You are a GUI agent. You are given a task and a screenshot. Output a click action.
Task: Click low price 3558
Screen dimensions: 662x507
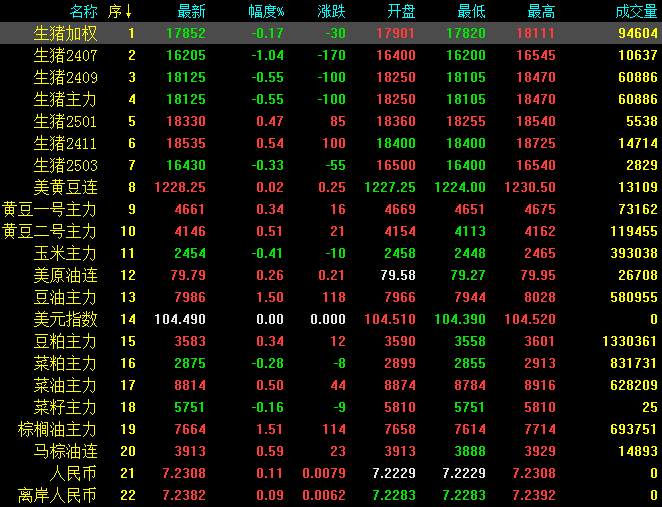tap(470, 341)
